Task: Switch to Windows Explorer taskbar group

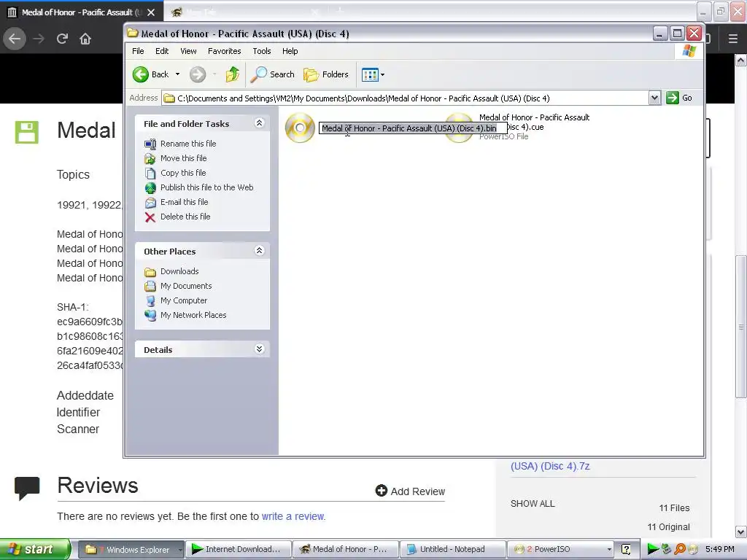Action: point(131,550)
